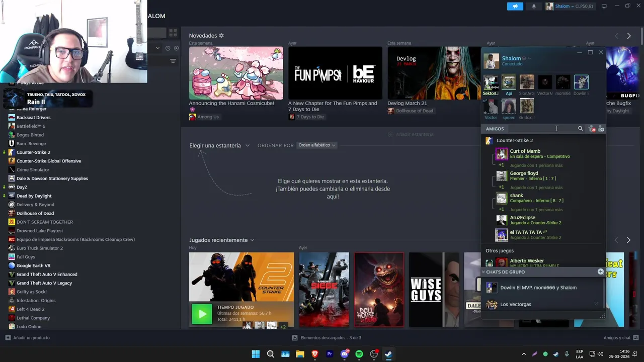This screenshot has width=644, height=362.
Task: Open Api favorite friend avatar
Action: pyautogui.click(x=509, y=82)
